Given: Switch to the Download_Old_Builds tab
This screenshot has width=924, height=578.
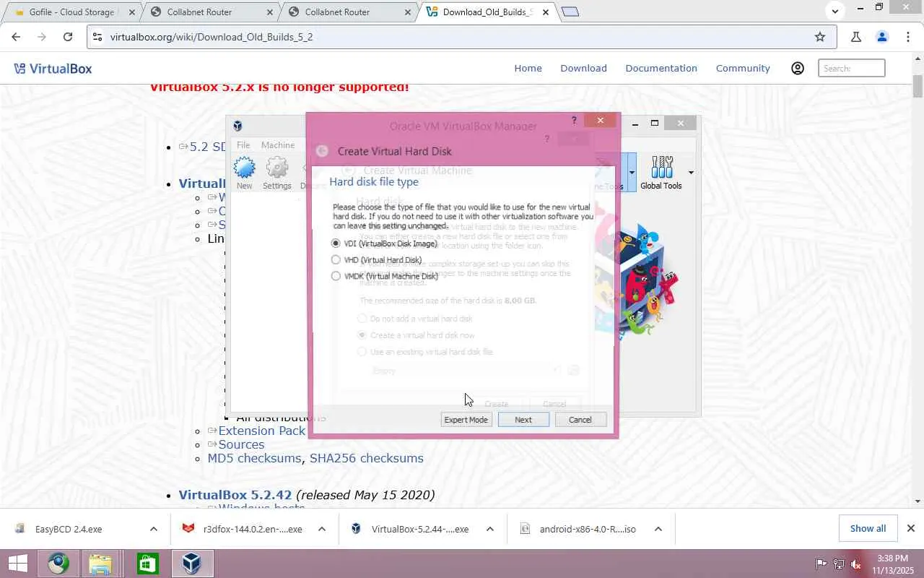Looking at the screenshot, I should [488, 12].
